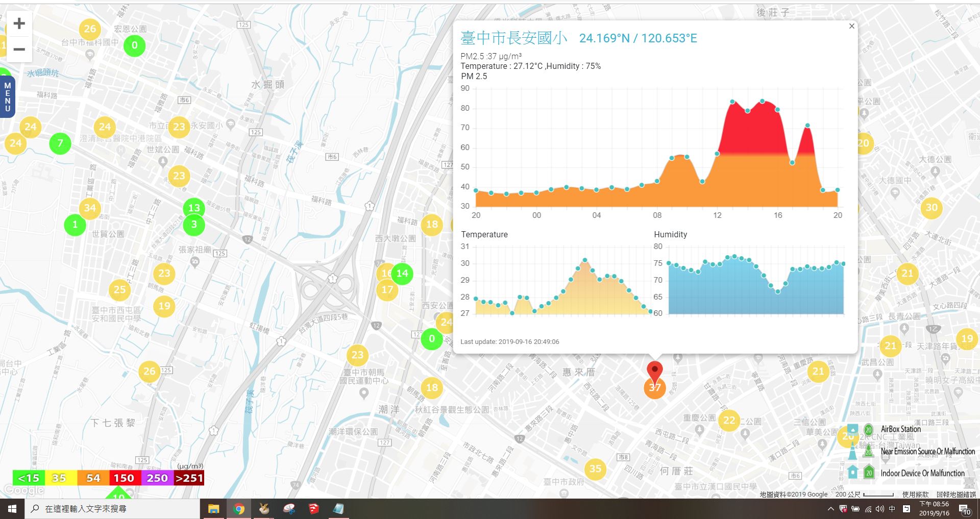980x519 pixels.
Task: Show hidden system tray icons
Action: [830, 509]
